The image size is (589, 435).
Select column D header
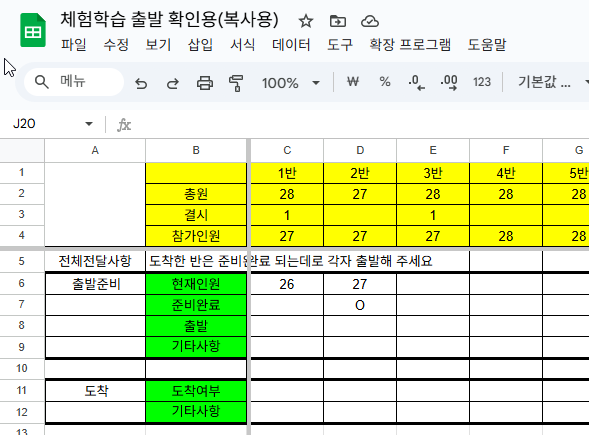point(360,150)
